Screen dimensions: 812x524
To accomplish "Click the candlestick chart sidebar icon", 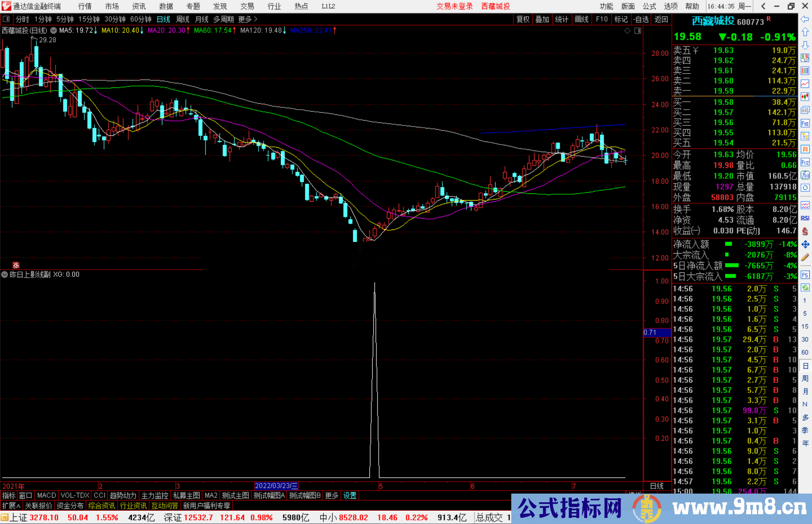I will point(805,97).
